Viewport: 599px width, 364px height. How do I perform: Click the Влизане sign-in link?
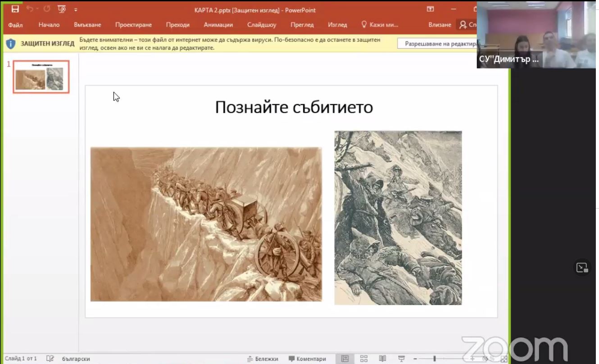pyautogui.click(x=440, y=25)
